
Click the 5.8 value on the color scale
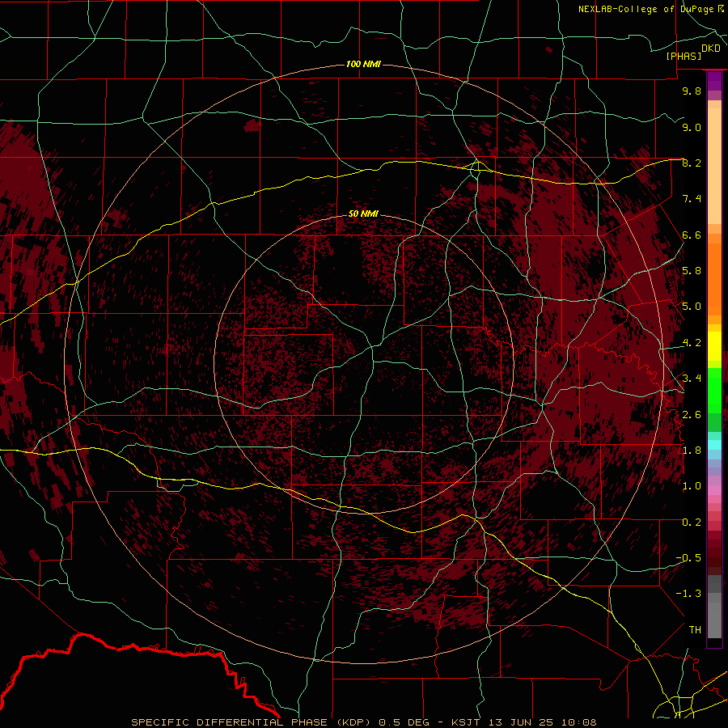click(x=692, y=271)
